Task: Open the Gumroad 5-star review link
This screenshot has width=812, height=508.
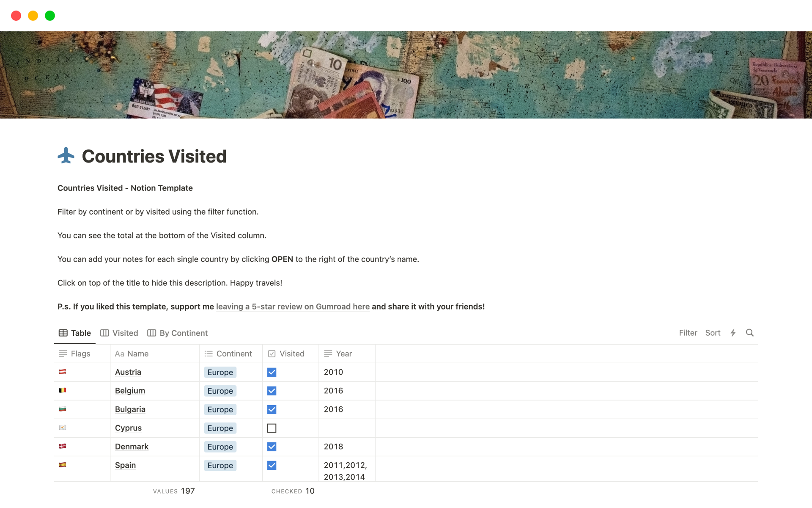Action: 293,306
